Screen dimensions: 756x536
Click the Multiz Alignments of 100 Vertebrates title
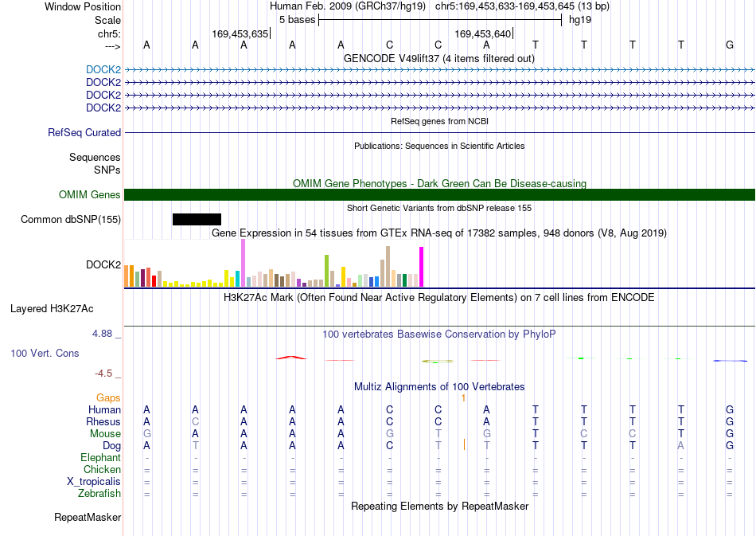point(439,387)
